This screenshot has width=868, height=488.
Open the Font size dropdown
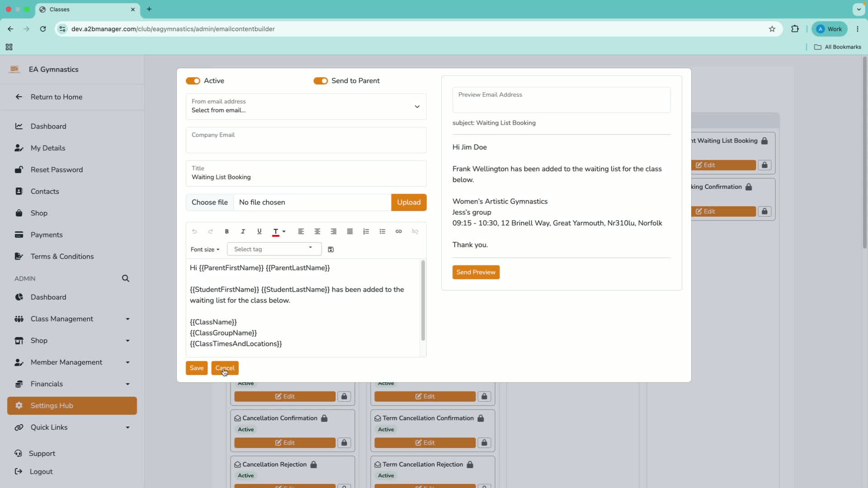point(205,249)
